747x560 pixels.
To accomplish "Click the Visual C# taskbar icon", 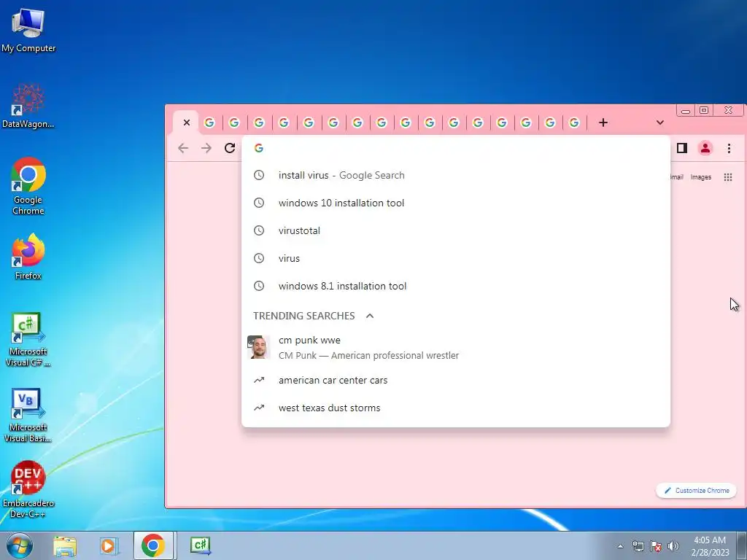I will [200, 545].
